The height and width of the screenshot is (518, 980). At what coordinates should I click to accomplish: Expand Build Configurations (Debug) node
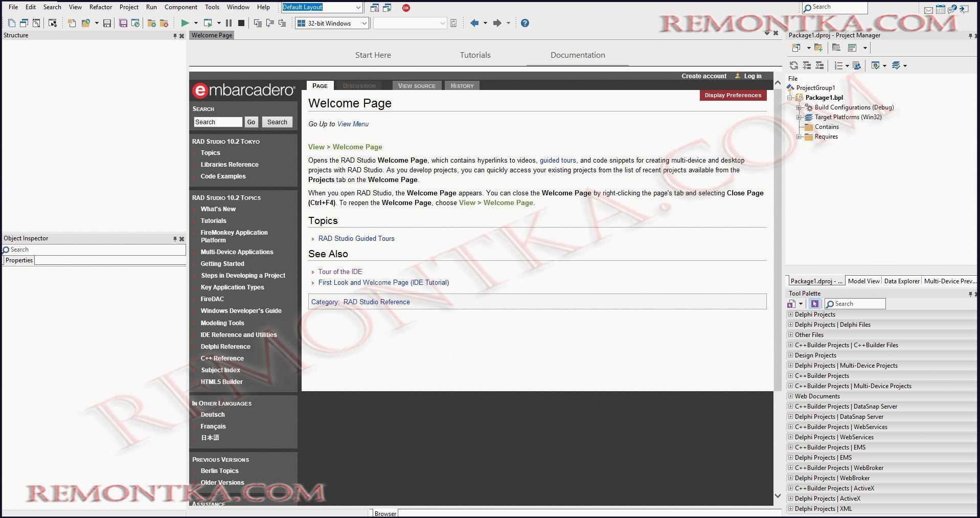click(799, 107)
